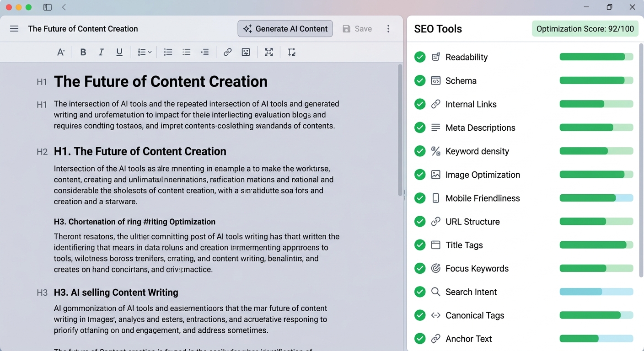Click the H3 marker beside AI selling heading
This screenshot has width=644, height=351.
(42, 293)
